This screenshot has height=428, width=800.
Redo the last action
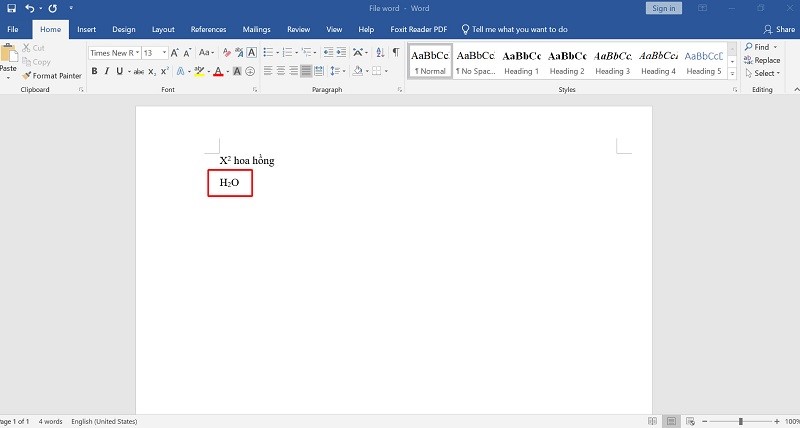click(53, 8)
